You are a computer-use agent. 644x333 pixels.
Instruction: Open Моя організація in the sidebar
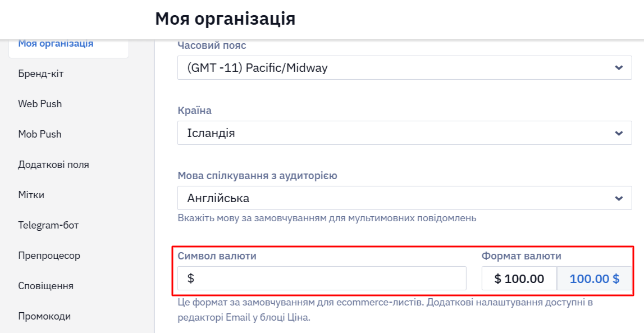(x=56, y=43)
